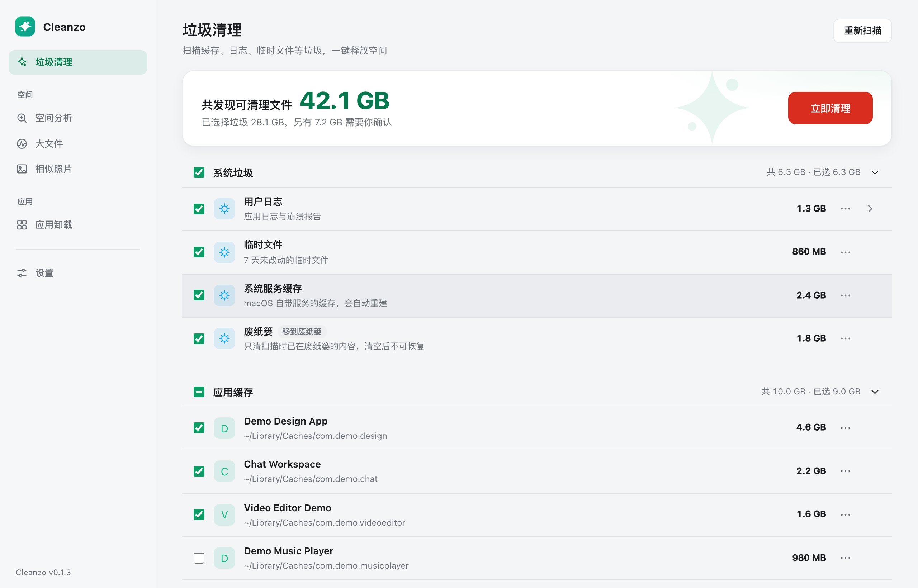Image resolution: width=918 pixels, height=588 pixels.
Task: Click the 共 10.0 GB · 已选 9.0 GB summary
Action: click(x=811, y=392)
